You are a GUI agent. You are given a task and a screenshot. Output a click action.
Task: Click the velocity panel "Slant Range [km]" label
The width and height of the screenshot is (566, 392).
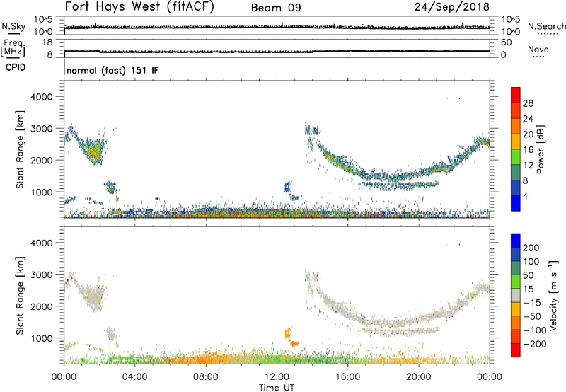tap(20, 296)
